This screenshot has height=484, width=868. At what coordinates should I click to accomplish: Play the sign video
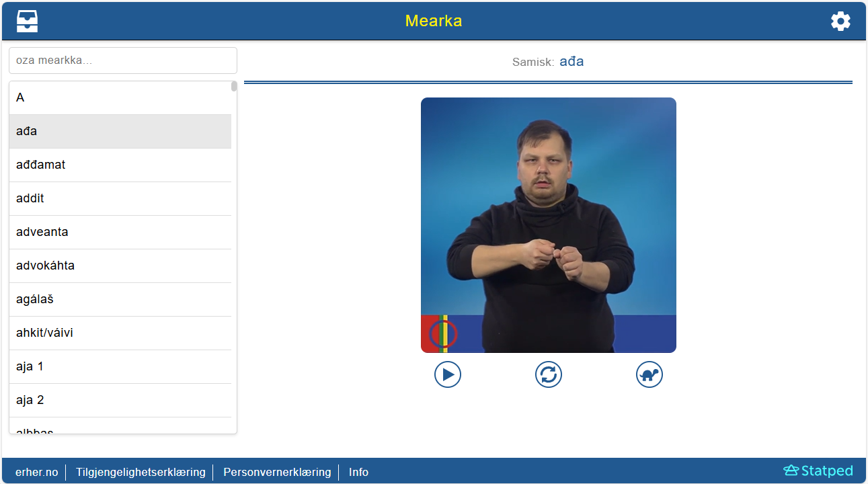(x=448, y=374)
